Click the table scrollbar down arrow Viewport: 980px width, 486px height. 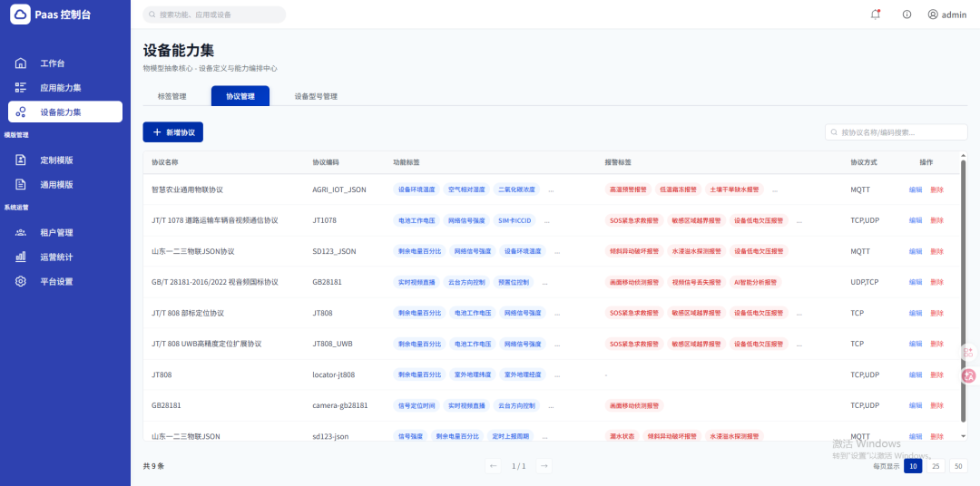(963, 436)
